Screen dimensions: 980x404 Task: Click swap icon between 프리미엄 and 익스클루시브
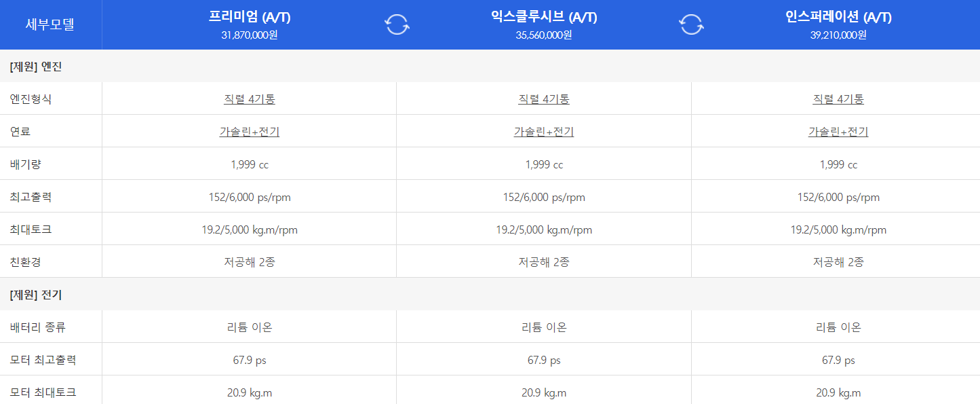point(397,25)
